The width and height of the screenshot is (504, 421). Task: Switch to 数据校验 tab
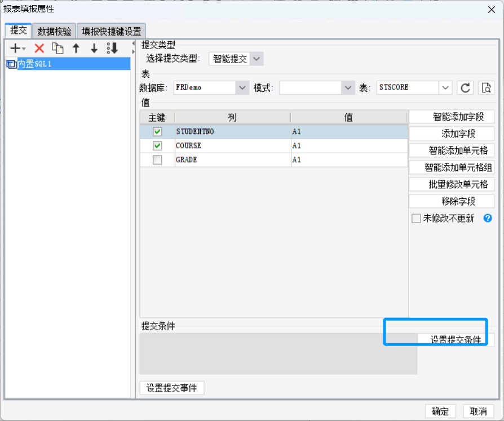click(x=54, y=31)
